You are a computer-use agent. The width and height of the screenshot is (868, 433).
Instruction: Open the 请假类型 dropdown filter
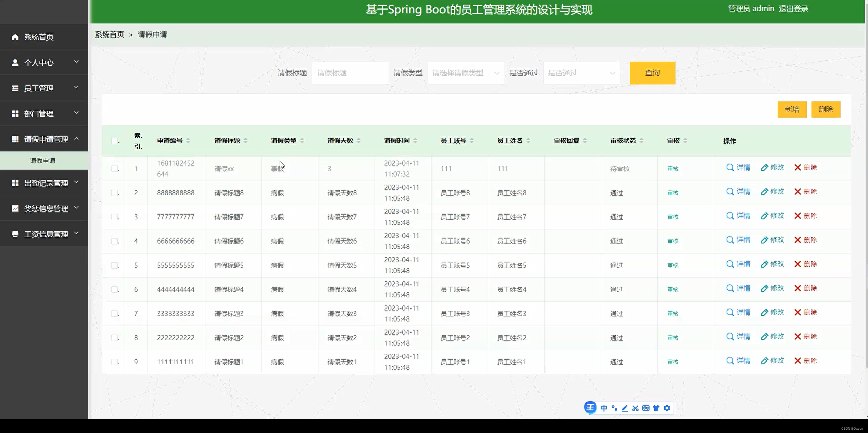(x=466, y=73)
